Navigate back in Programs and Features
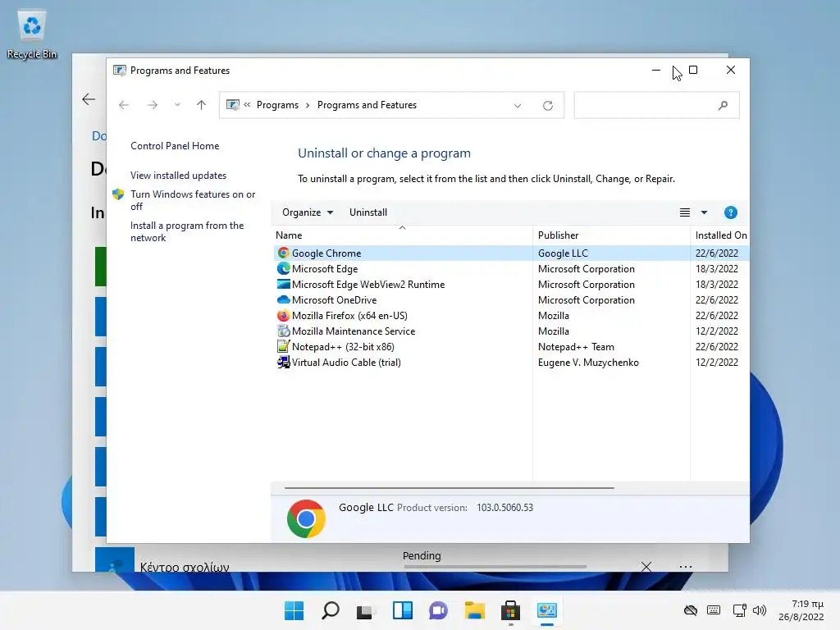The width and height of the screenshot is (840, 630). coord(124,105)
